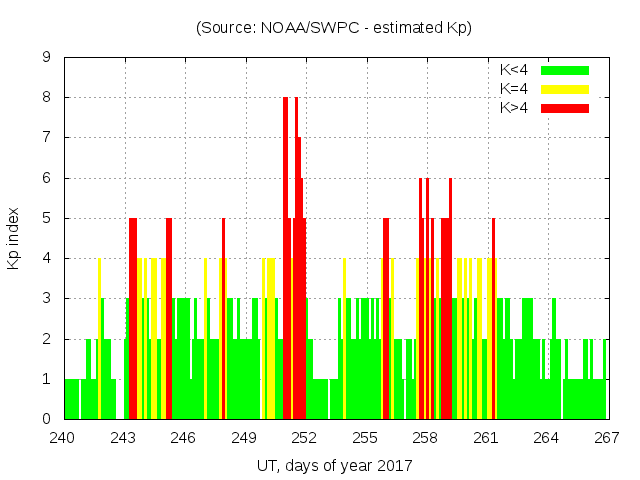
Task: Click the 'Kp index' y-axis label
Action: pos(14,238)
